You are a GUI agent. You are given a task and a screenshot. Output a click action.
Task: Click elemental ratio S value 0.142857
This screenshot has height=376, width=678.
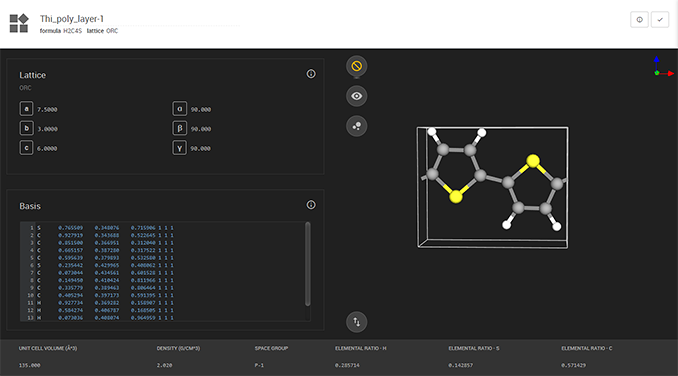(x=461, y=365)
